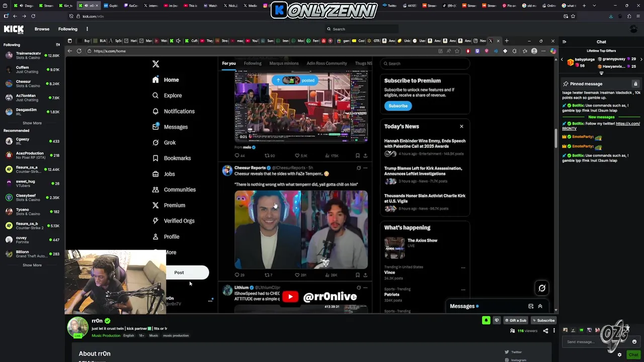Image resolution: width=644 pixels, height=362 pixels.
Task: Open the Cheesur Reports post image
Action: (x=301, y=230)
